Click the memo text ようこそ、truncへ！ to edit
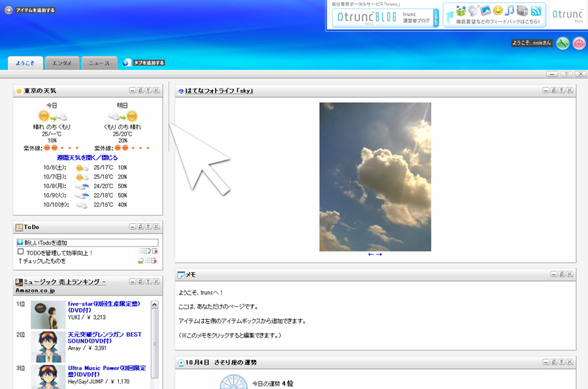This screenshot has height=389, width=588. click(x=201, y=292)
